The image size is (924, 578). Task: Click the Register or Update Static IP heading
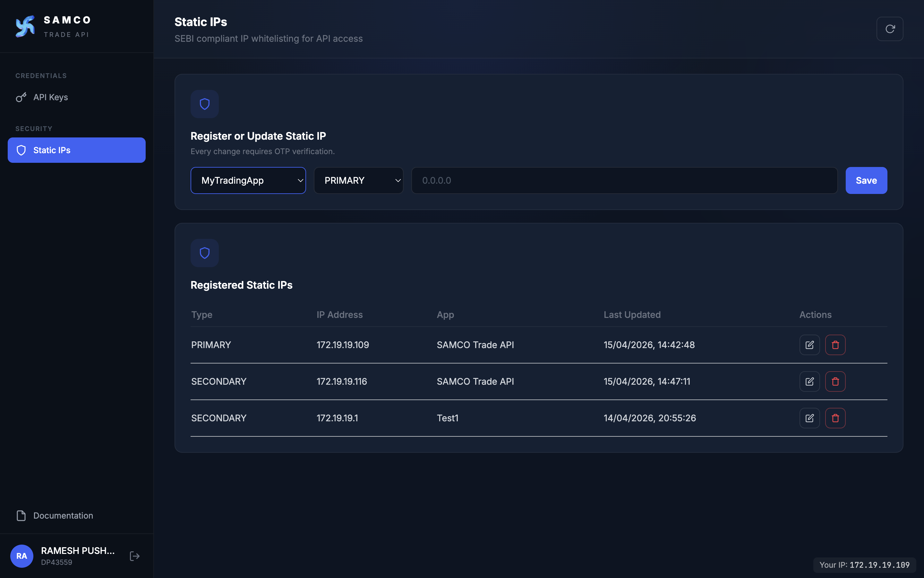pos(258,136)
